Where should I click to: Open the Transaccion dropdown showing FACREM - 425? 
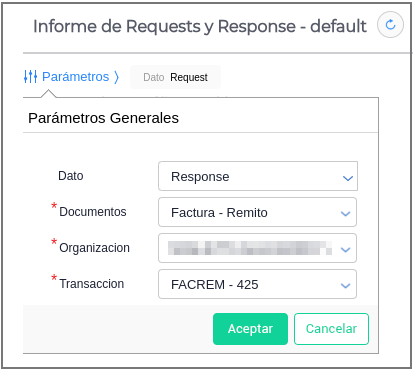coord(257,284)
